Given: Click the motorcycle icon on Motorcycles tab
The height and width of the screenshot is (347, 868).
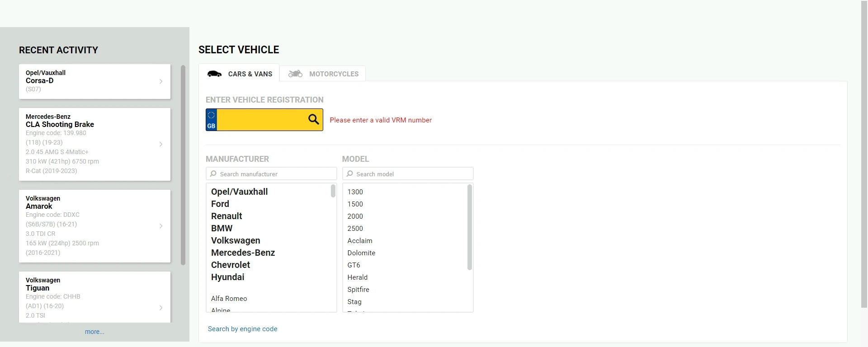Looking at the screenshot, I should tap(295, 74).
